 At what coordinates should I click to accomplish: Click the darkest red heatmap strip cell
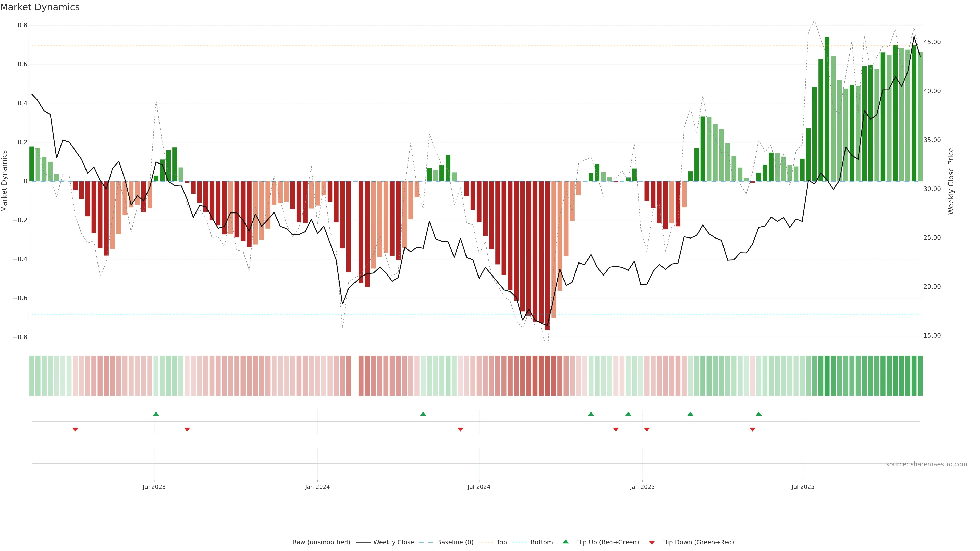click(x=547, y=376)
